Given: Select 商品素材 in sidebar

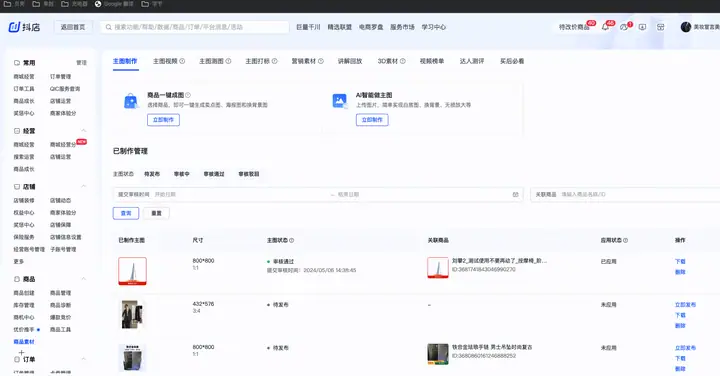Looking at the screenshot, I should click(24, 342).
